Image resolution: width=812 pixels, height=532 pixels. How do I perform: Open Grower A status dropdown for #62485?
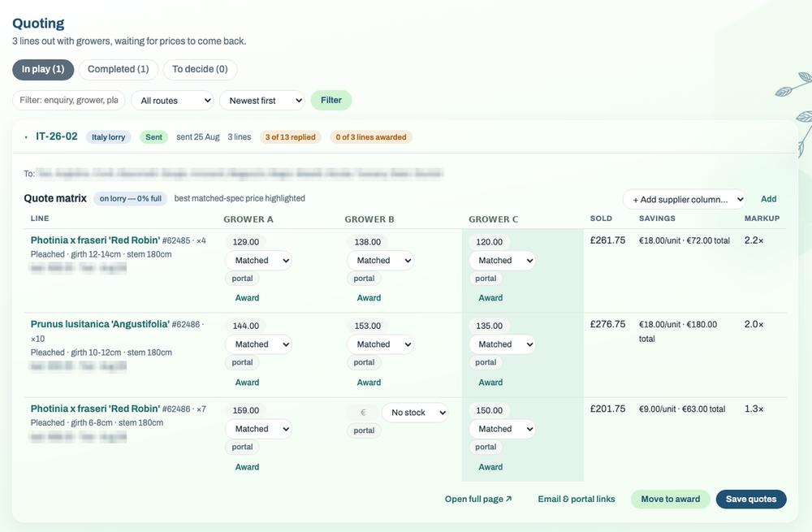[x=258, y=260]
